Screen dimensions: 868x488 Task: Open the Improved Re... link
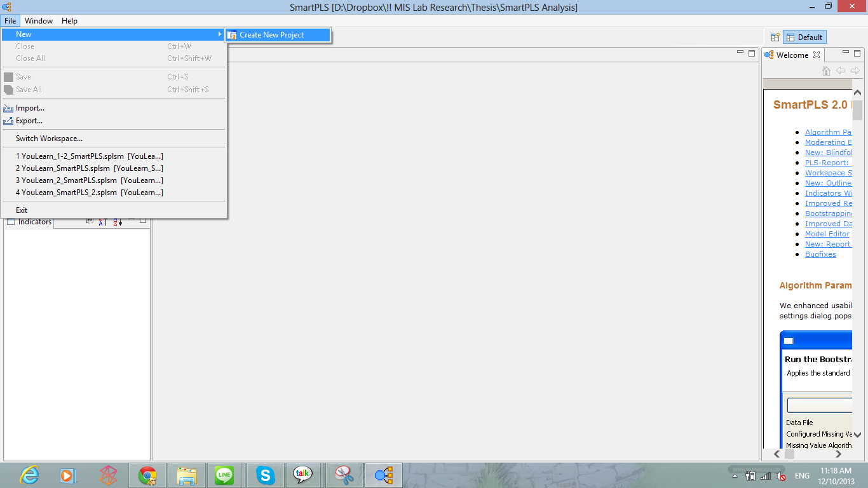[x=828, y=203]
